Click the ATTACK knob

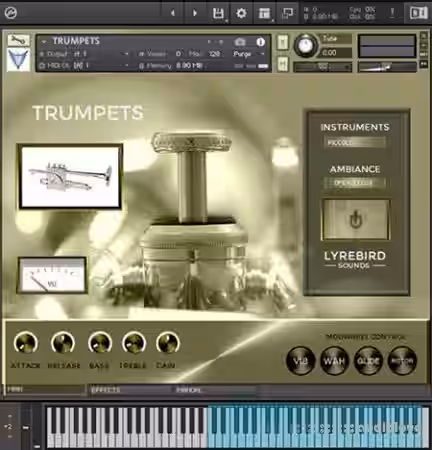tap(26, 343)
